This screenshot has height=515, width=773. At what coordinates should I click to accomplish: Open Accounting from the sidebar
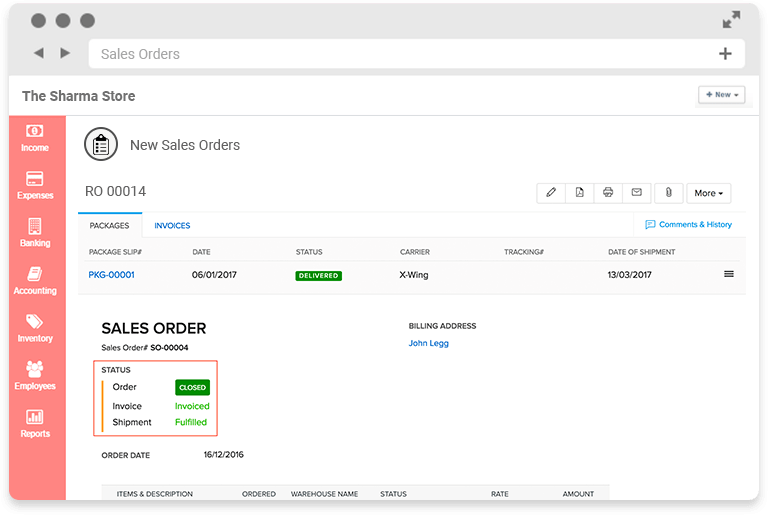[x=35, y=281]
